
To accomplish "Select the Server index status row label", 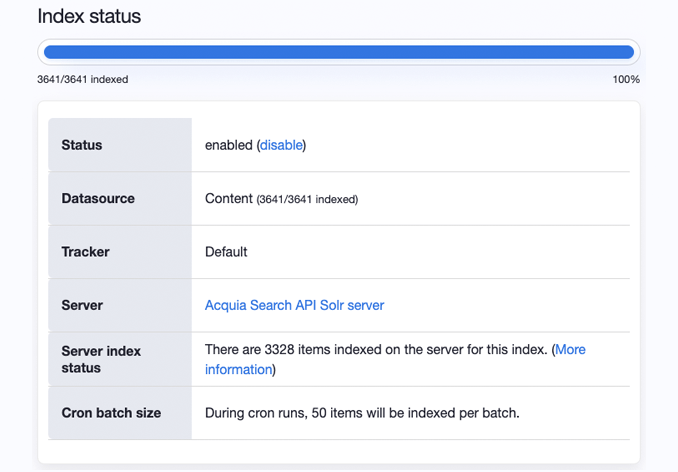I will (x=101, y=359).
